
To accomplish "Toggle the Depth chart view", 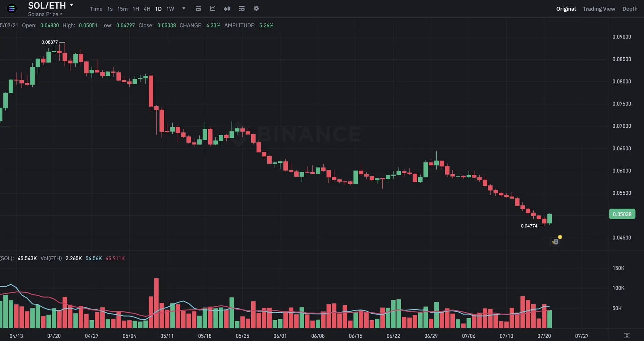I will [630, 9].
